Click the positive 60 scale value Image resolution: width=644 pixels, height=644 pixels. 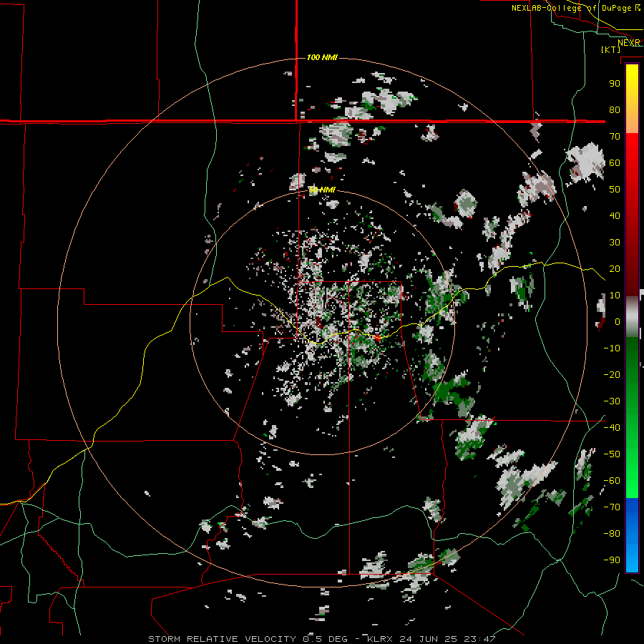coord(615,162)
